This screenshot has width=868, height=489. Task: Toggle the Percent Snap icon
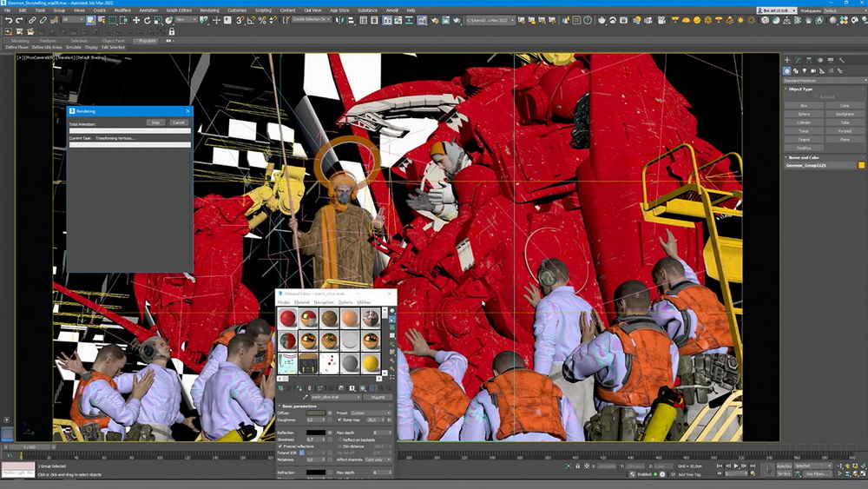pyautogui.click(x=262, y=20)
